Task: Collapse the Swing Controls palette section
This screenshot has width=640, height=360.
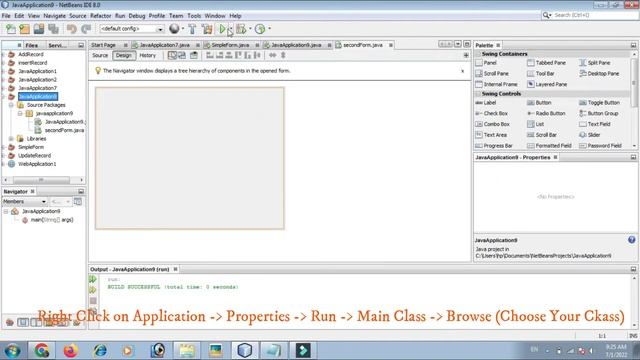Action: 478,94
